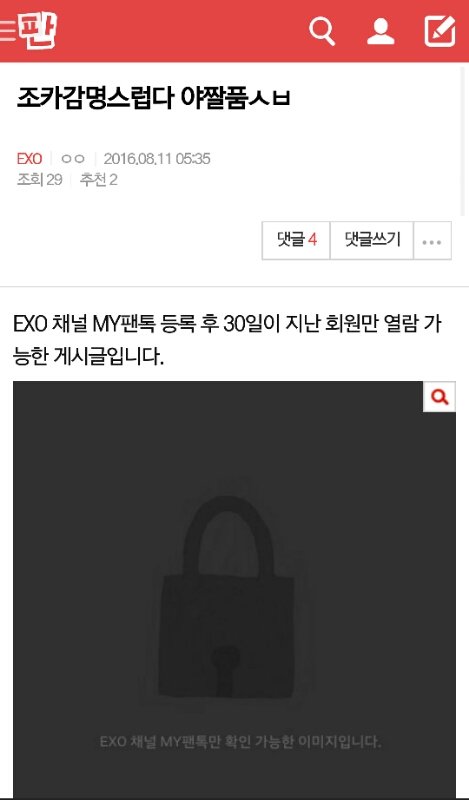469x800 pixels.
Task: Tap the Pann logo
Action: [x=37, y=31]
